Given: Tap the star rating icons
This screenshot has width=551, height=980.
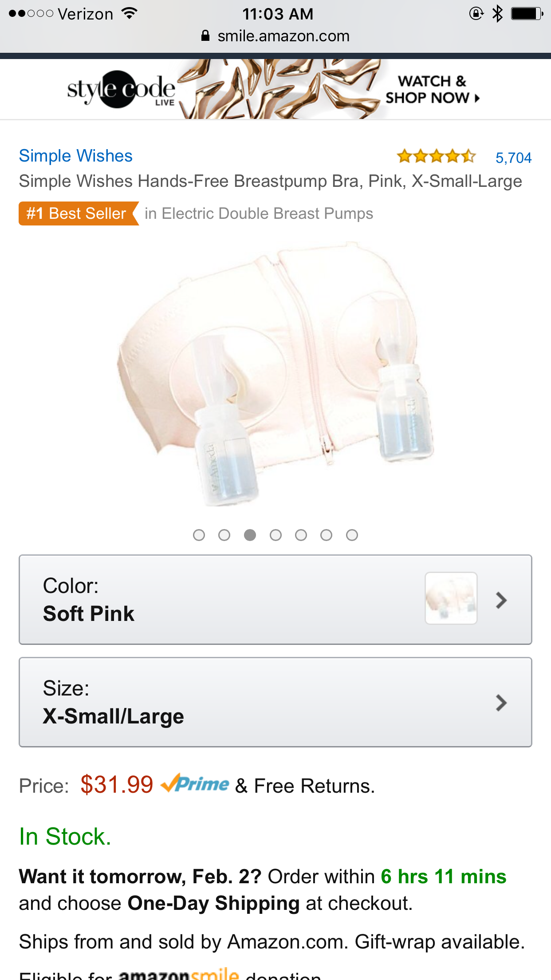Looking at the screenshot, I should (437, 156).
